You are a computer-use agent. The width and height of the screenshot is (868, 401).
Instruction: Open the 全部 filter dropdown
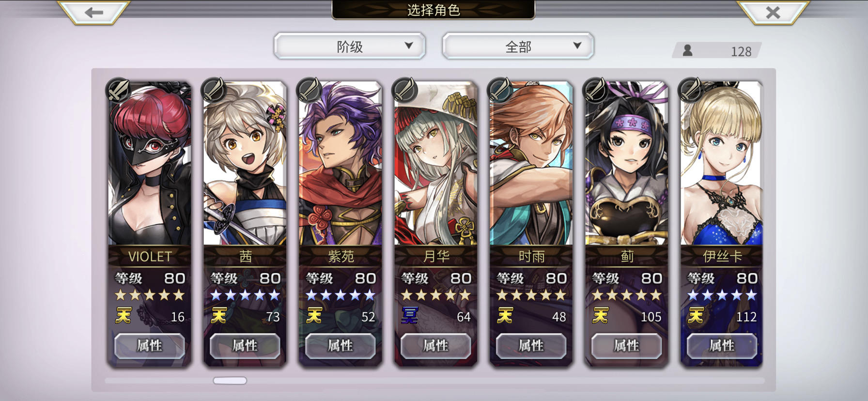click(518, 46)
